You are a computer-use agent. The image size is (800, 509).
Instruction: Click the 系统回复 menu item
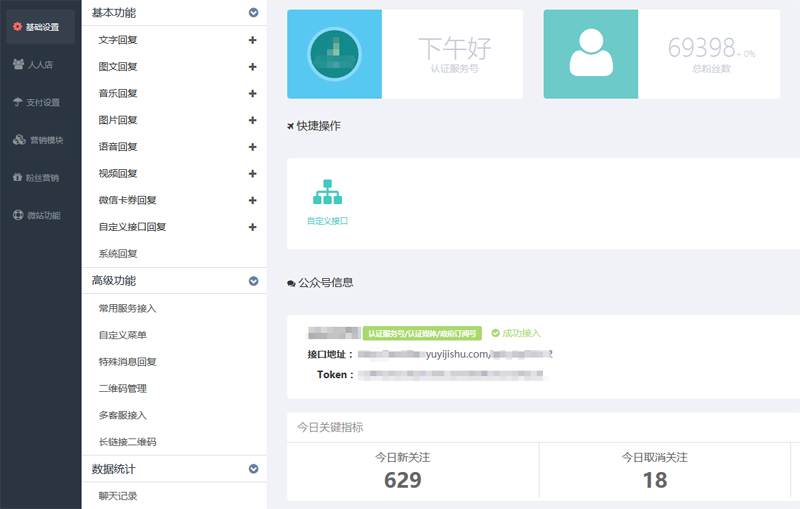pyautogui.click(x=118, y=254)
